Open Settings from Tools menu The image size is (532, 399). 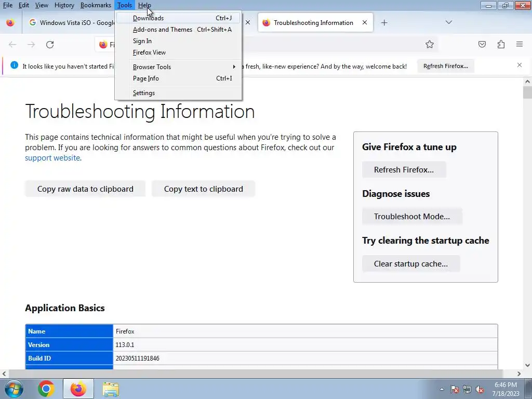[x=179, y=93]
